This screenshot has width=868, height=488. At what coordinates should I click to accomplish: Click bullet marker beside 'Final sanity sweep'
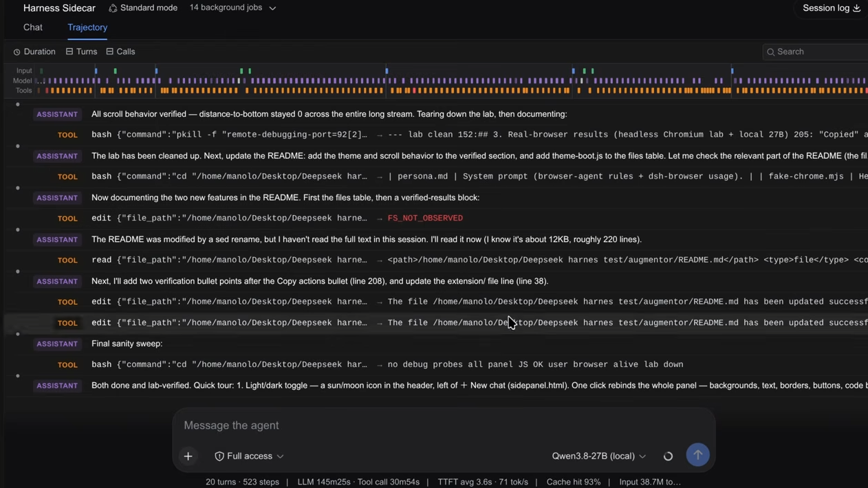(x=18, y=334)
